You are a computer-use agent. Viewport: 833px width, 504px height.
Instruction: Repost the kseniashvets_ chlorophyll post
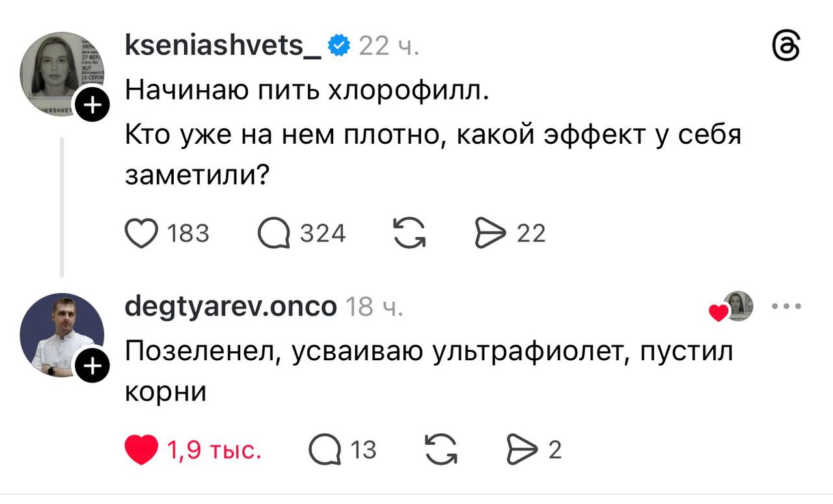pos(410,233)
